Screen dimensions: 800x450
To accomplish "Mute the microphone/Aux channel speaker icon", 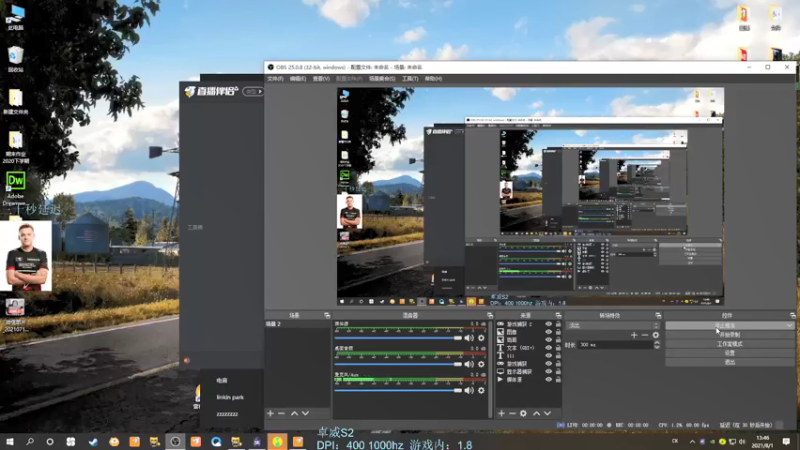I will coord(469,390).
